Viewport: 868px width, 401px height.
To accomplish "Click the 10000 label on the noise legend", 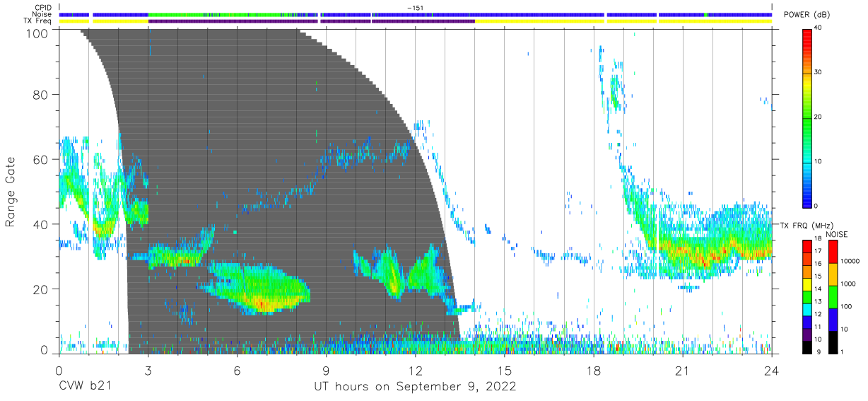I will click(x=850, y=261).
